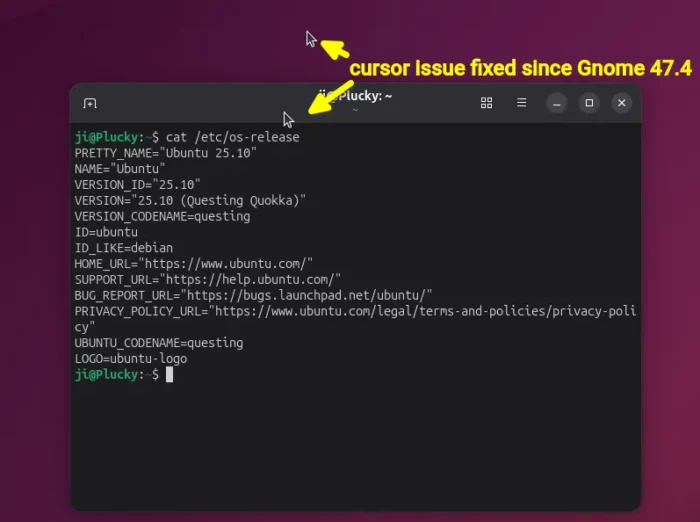Click the LOGO=ubuntu-logo line
Viewport: 700px width, 522px height.
(130, 358)
